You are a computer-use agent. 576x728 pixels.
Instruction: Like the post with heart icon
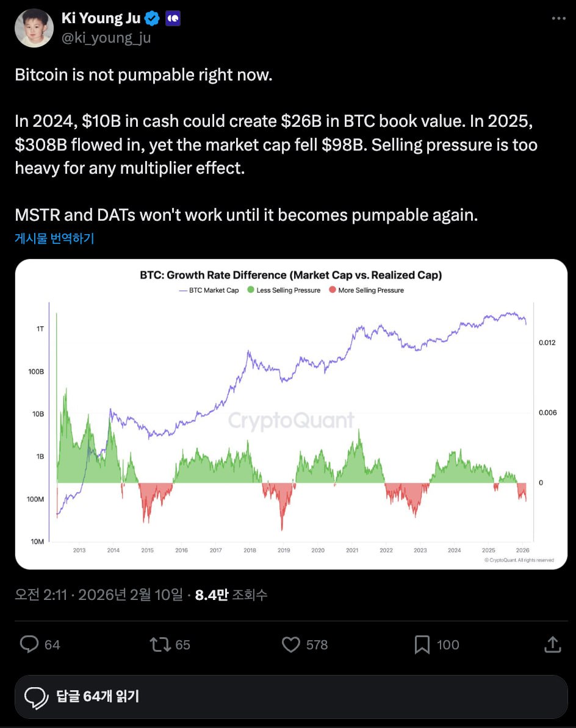[291, 644]
